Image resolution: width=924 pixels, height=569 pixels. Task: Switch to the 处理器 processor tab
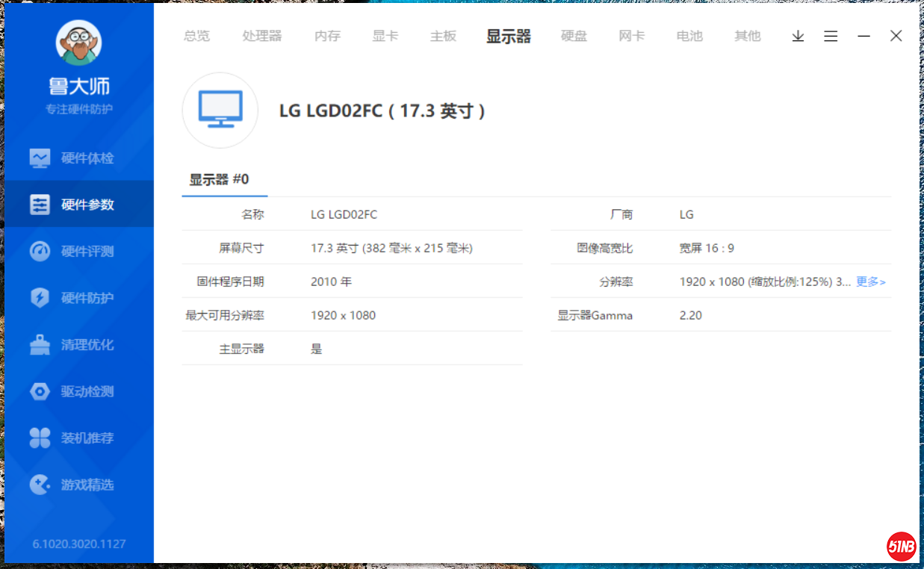click(x=262, y=36)
